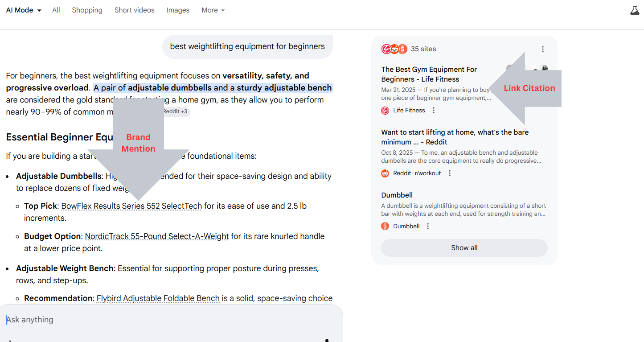The width and height of the screenshot is (644, 342).
Task: Open the Dumbbell article title link
Action: [397, 195]
